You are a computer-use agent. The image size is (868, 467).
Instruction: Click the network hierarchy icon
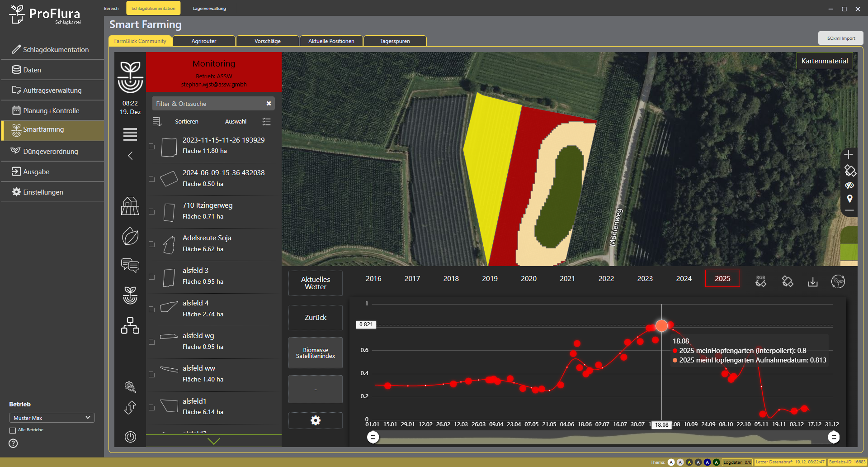(x=130, y=325)
